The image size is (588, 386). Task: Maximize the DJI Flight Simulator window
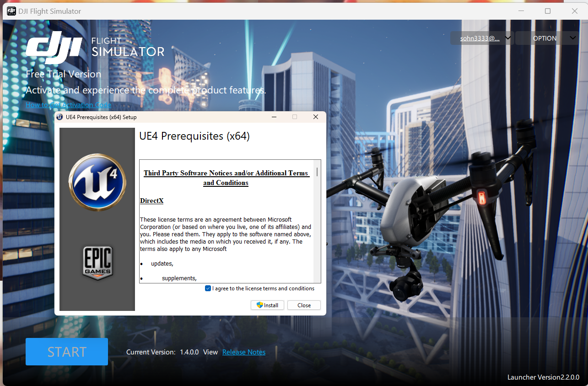click(x=548, y=11)
